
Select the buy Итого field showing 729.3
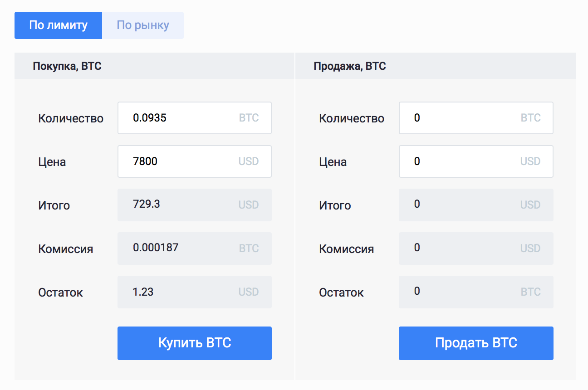tap(181, 205)
